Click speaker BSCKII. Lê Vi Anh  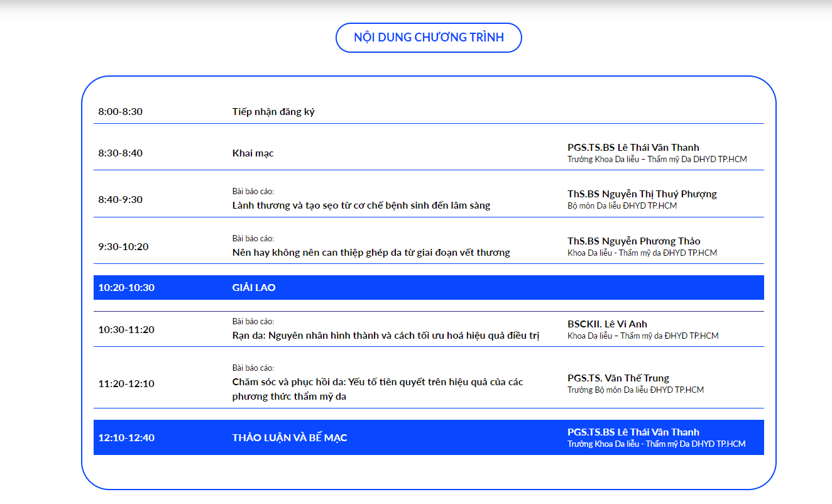coord(607,324)
